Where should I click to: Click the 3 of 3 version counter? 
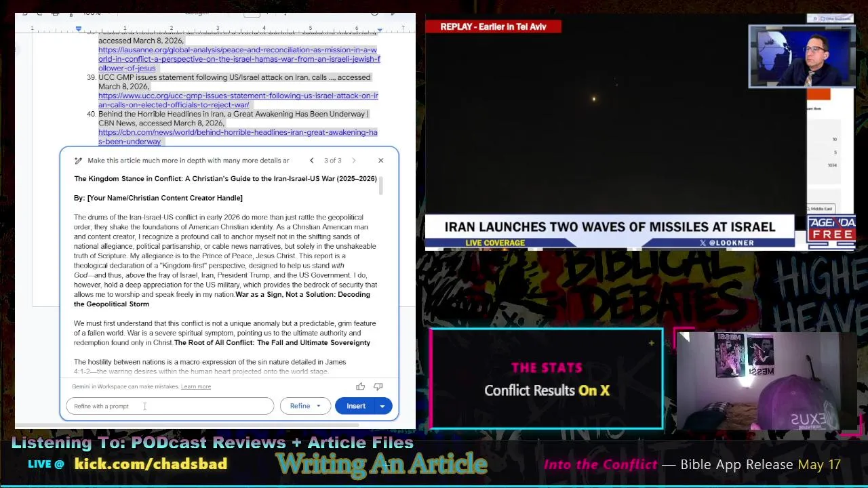332,161
